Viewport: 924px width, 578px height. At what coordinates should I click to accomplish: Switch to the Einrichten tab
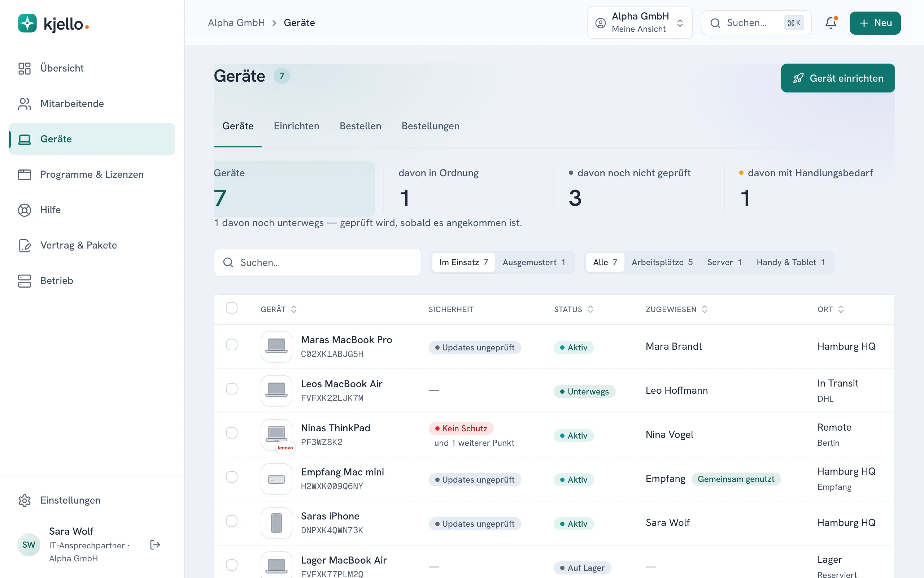coord(296,126)
